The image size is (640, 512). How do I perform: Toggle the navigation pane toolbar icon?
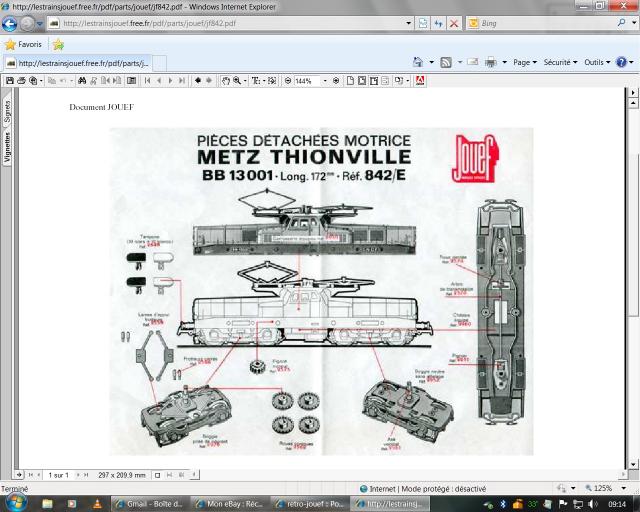click(131, 81)
